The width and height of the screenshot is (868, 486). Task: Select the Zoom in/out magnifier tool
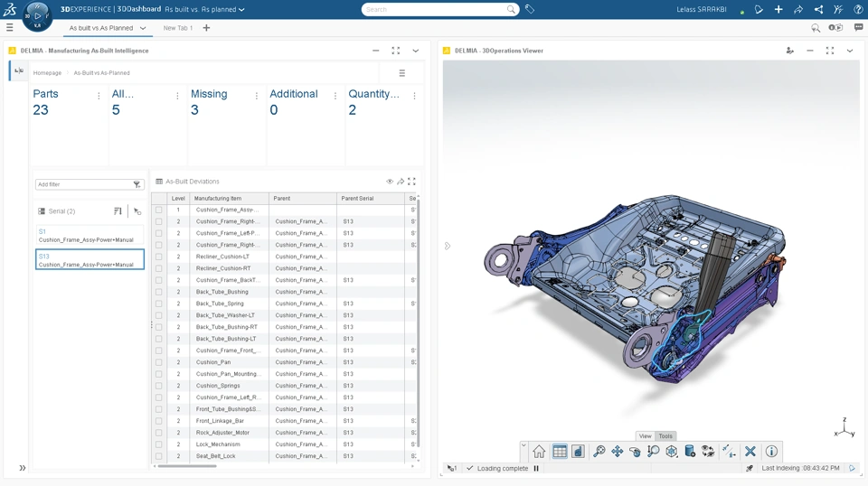[x=653, y=452]
